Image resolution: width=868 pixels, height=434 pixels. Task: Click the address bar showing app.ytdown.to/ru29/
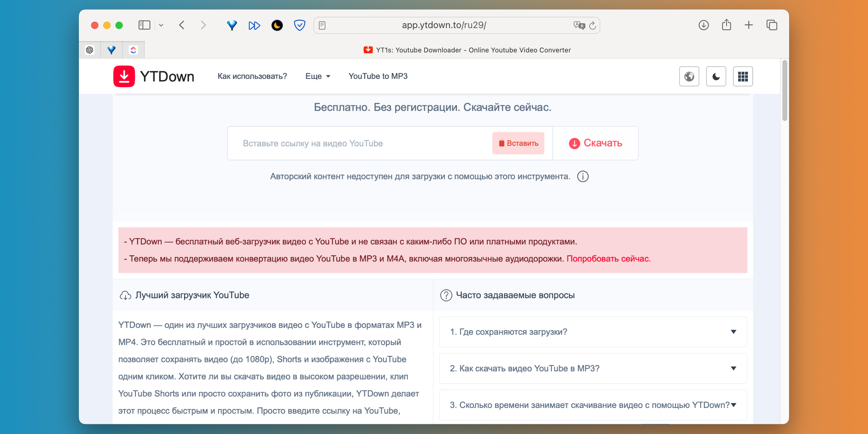pos(444,25)
